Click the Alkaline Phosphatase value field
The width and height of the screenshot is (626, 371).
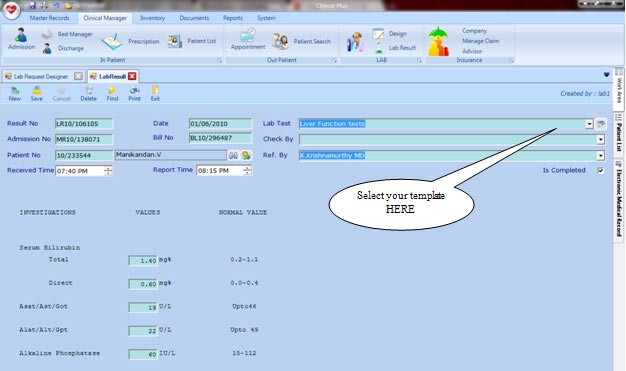[x=143, y=355]
